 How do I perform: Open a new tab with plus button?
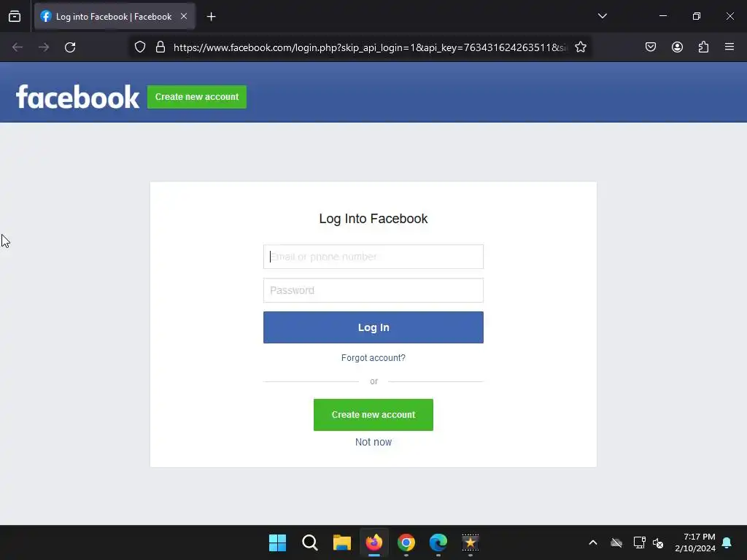tap(211, 17)
